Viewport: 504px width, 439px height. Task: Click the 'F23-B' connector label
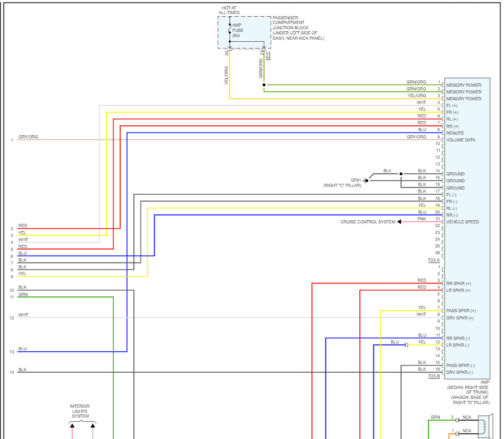434,376
